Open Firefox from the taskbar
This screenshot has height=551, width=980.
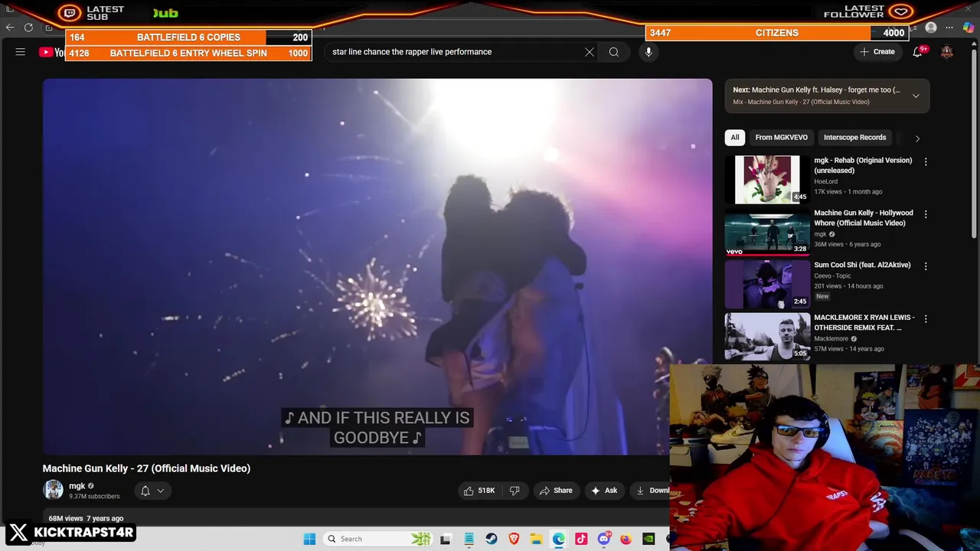[626, 539]
